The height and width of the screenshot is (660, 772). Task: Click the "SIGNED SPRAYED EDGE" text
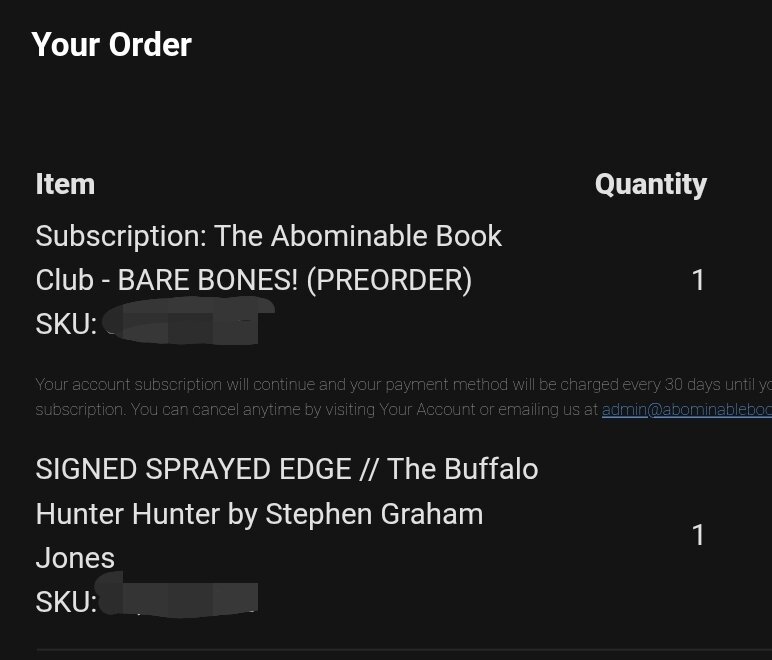tap(193, 469)
